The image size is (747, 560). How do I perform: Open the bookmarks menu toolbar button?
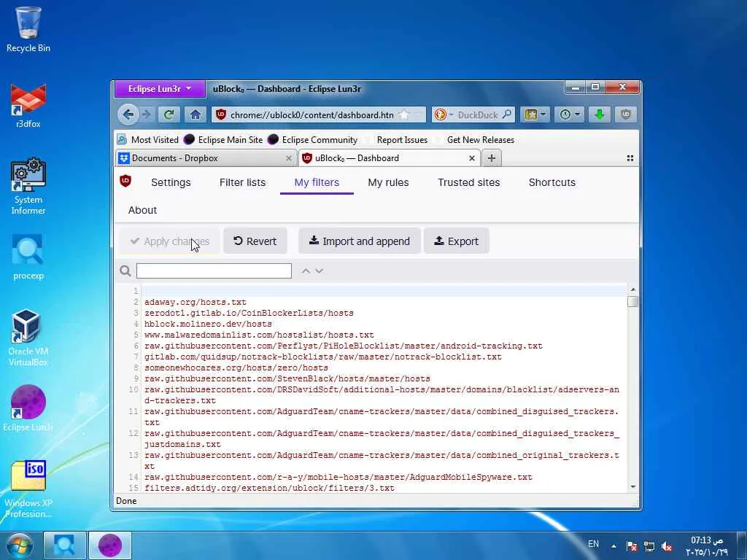point(535,114)
